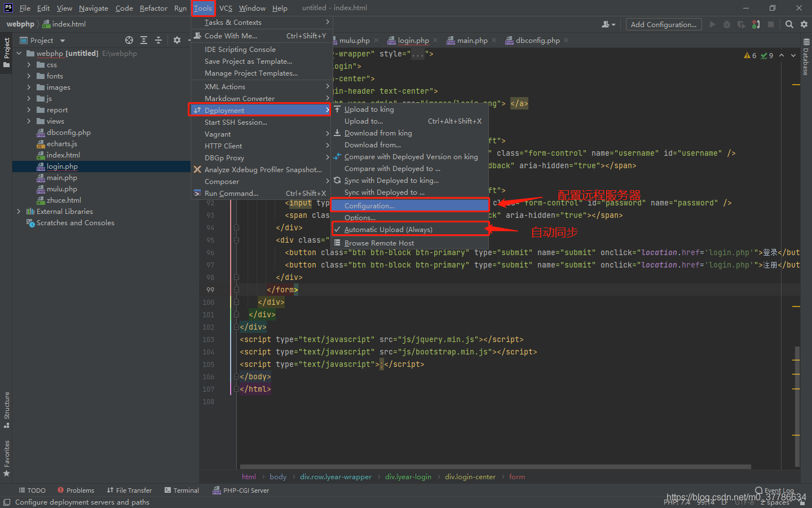The width and height of the screenshot is (812, 508).
Task: Open the File Transfer tool window
Action: (x=129, y=491)
